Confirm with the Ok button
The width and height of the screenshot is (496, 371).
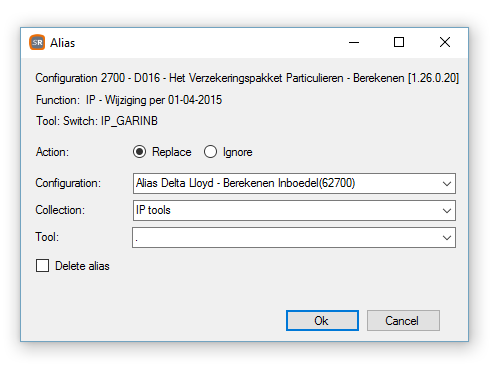click(x=322, y=321)
